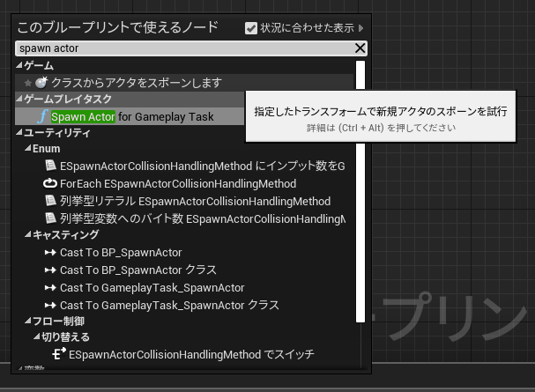Click cast icon for Cast To GameplayTask_SpawnActor

[50, 288]
